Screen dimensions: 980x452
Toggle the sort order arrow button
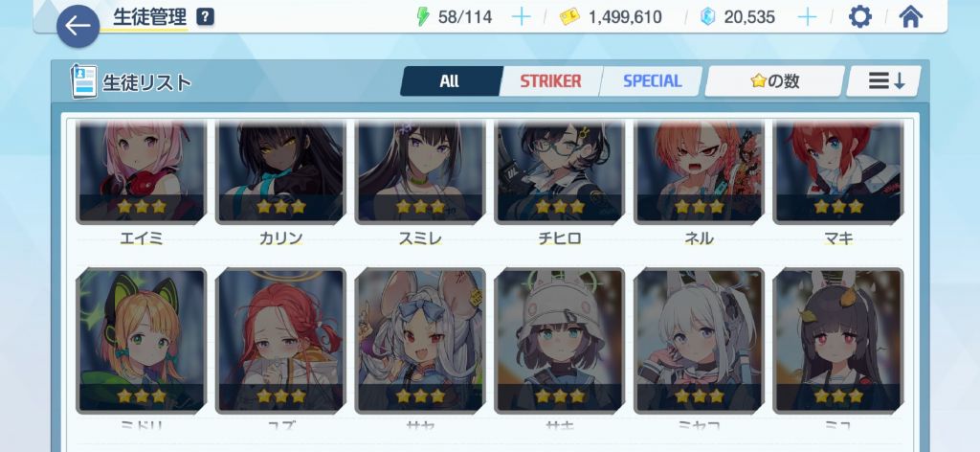(884, 81)
